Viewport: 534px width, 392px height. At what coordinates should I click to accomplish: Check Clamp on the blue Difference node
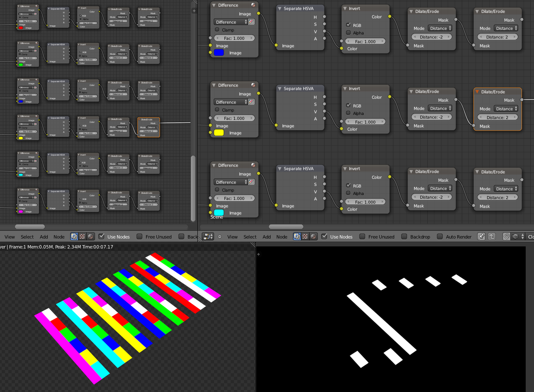click(x=217, y=30)
